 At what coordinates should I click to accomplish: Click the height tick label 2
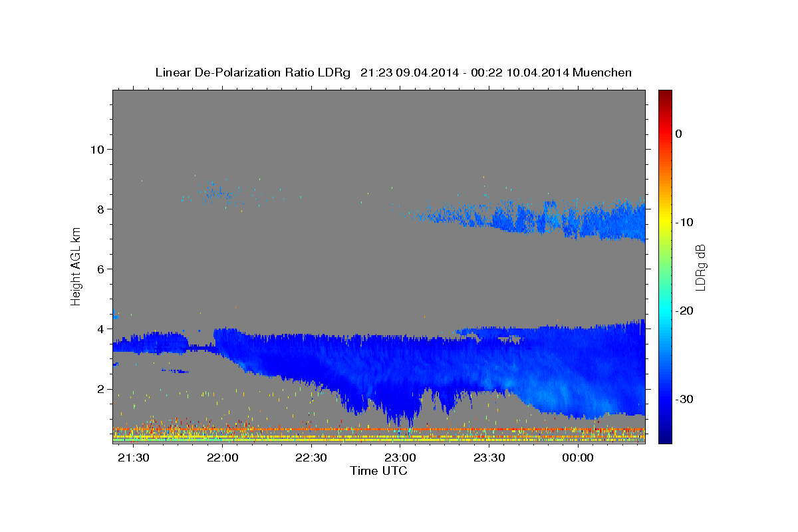[x=100, y=389]
